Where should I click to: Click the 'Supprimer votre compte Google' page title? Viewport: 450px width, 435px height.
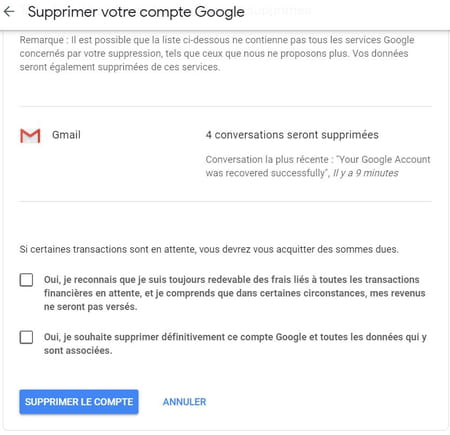point(136,12)
